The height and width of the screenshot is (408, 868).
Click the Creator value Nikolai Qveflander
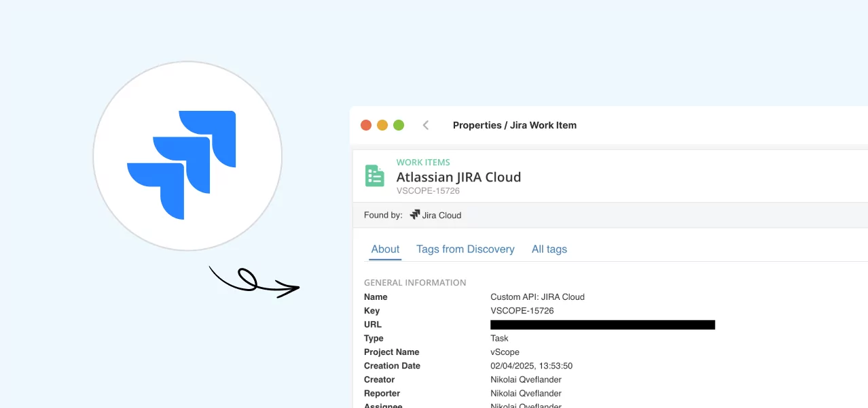pos(526,379)
